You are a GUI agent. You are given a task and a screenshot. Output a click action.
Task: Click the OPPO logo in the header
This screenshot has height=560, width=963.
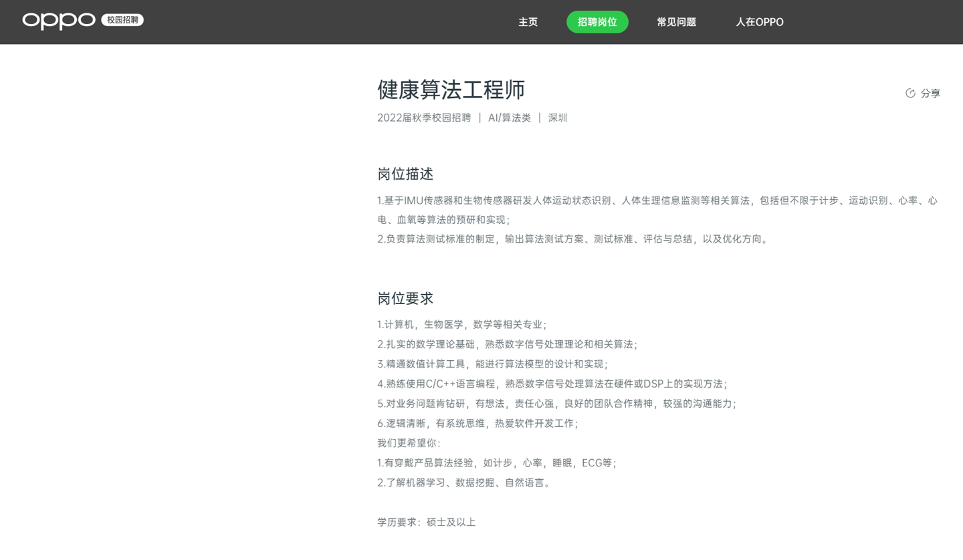[58, 21]
